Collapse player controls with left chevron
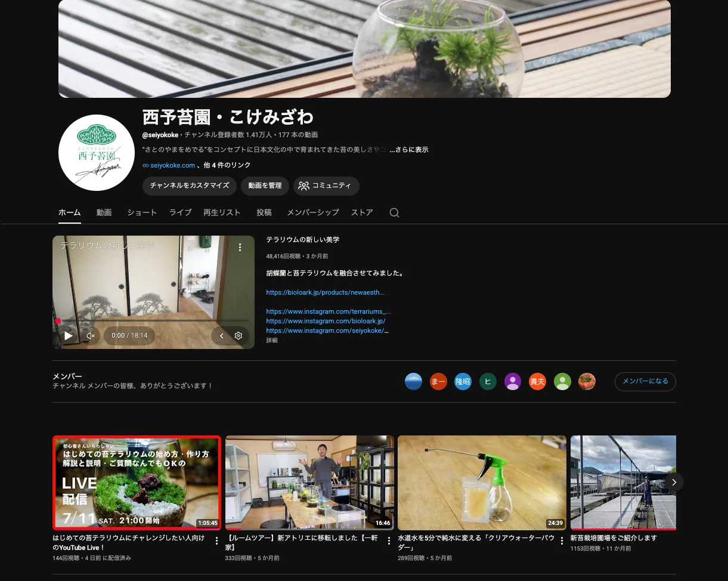728x581 pixels. pyautogui.click(x=221, y=336)
